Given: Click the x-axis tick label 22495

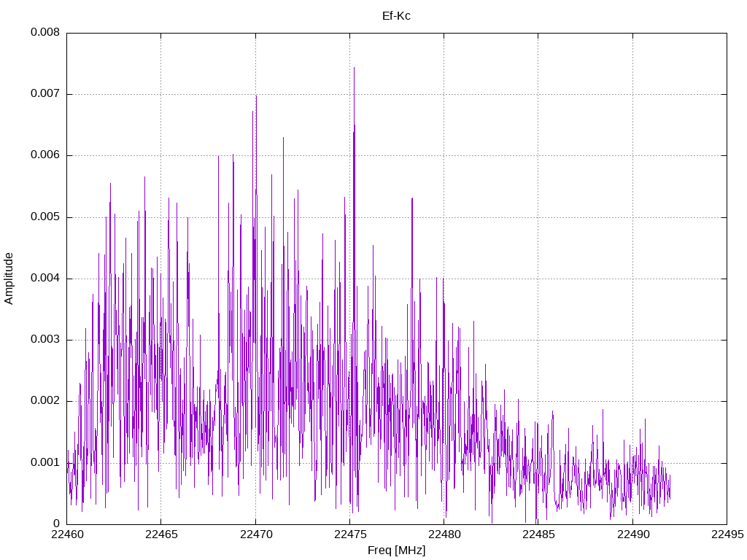Looking at the screenshot, I should coord(727,534).
